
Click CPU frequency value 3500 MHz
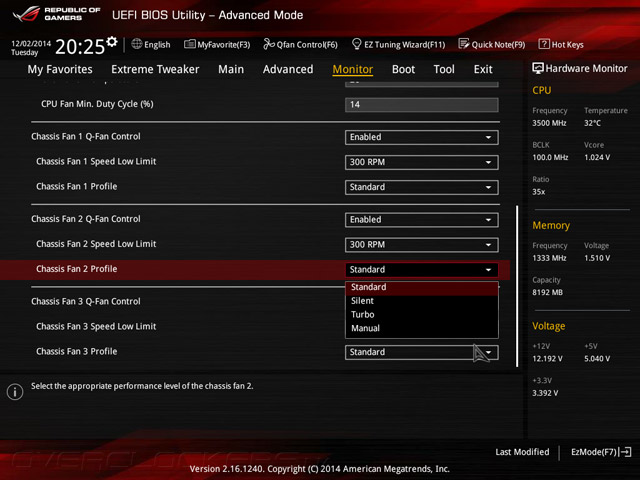pos(549,123)
